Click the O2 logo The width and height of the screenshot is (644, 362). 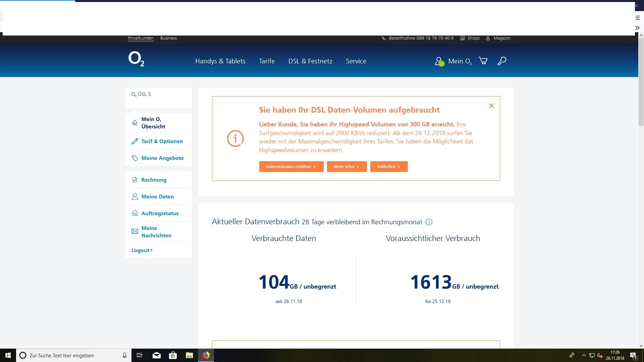(x=136, y=59)
